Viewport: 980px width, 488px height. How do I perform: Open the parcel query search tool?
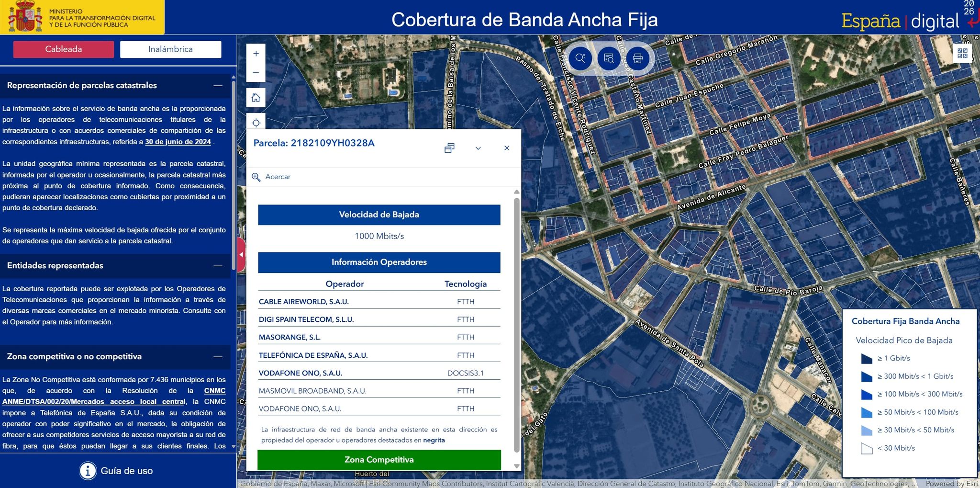point(609,58)
